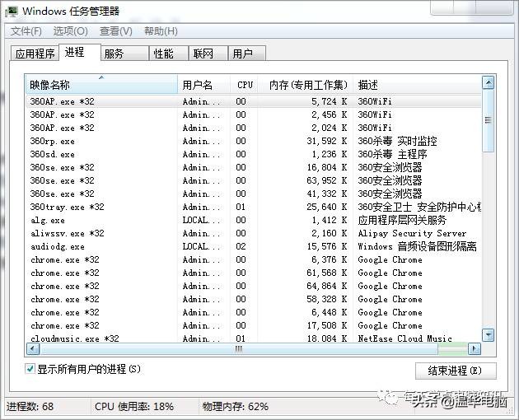519x420 pixels.
Task: Click the 进程数: 68 status entry
Action: coord(30,407)
